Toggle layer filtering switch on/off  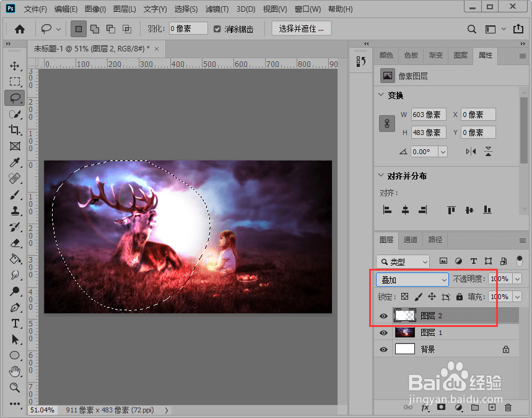pos(520,261)
